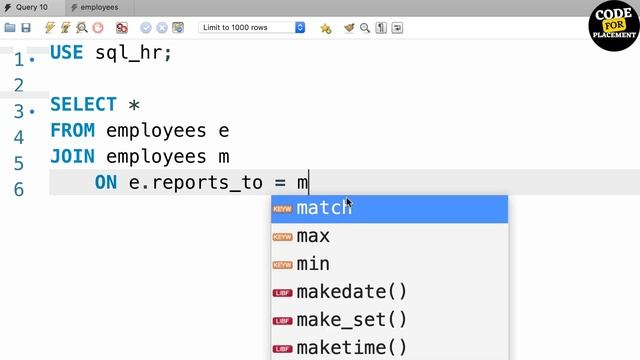Screen dimensions: 640x360
Task: Pick maketime() from the suggestions
Action: tap(389, 348)
